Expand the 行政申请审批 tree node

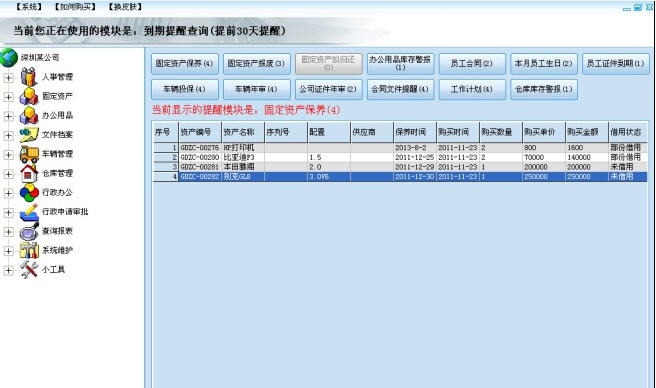click(8, 212)
